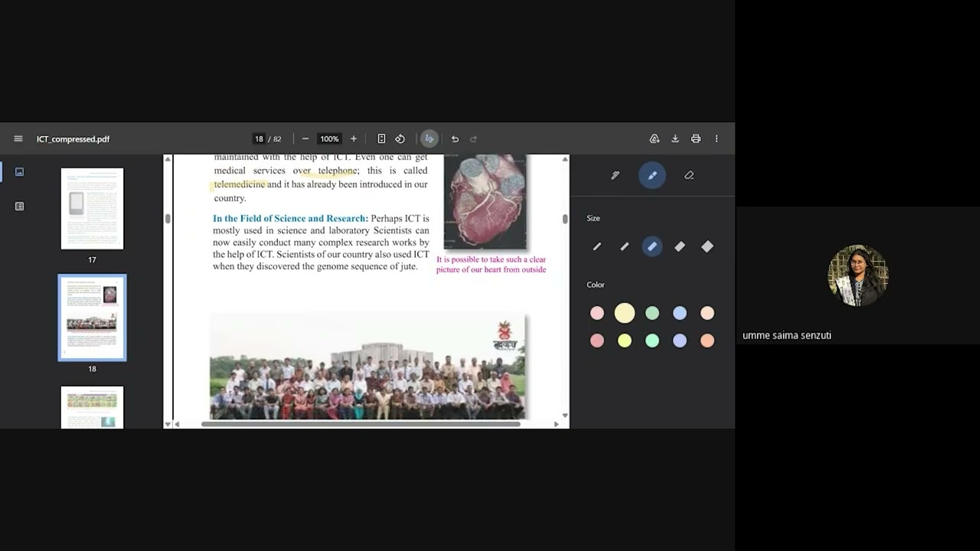Screen dimensions: 980x551
Task: Choose the thinnest highlighter size
Action: [597, 246]
